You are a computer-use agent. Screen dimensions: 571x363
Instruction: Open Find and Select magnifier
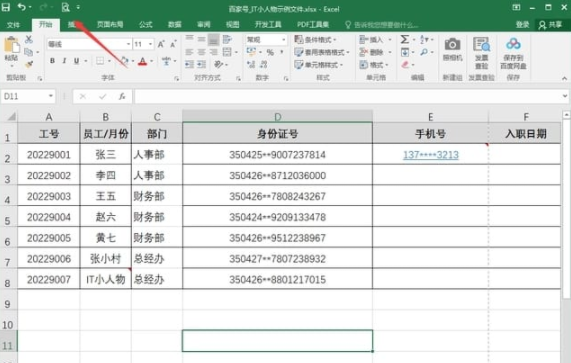(424, 52)
